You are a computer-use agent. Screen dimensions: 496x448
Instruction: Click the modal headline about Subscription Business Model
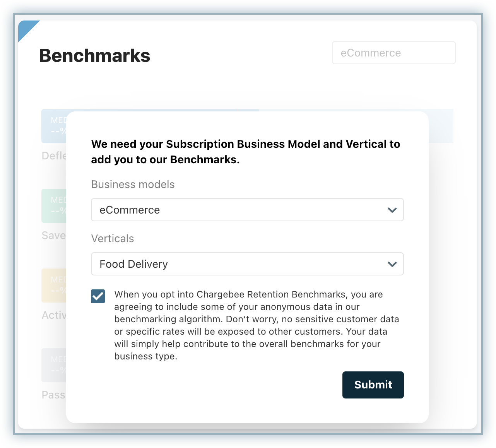click(x=245, y=152)
